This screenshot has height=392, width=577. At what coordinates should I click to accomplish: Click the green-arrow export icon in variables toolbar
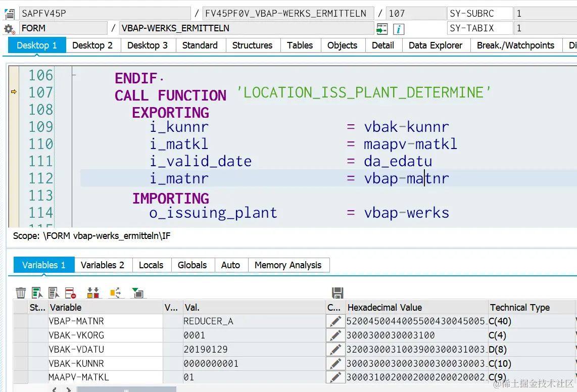[x=137, y=293]
